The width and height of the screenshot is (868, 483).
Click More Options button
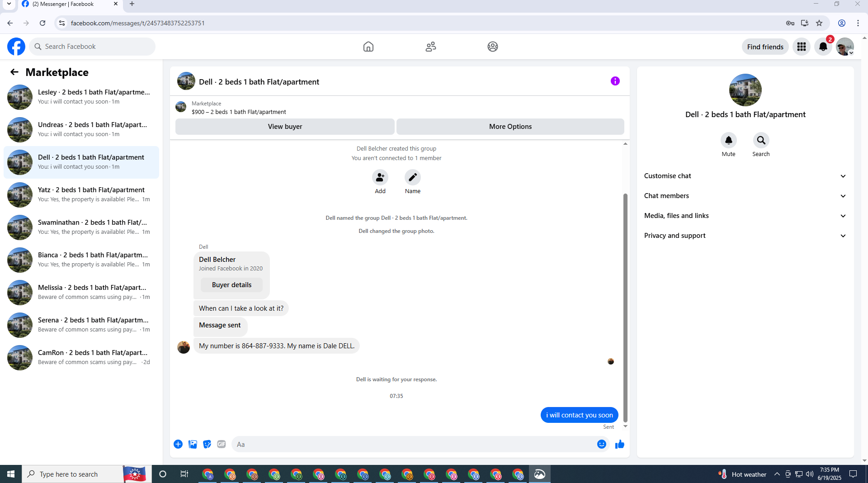pos(510,127)
